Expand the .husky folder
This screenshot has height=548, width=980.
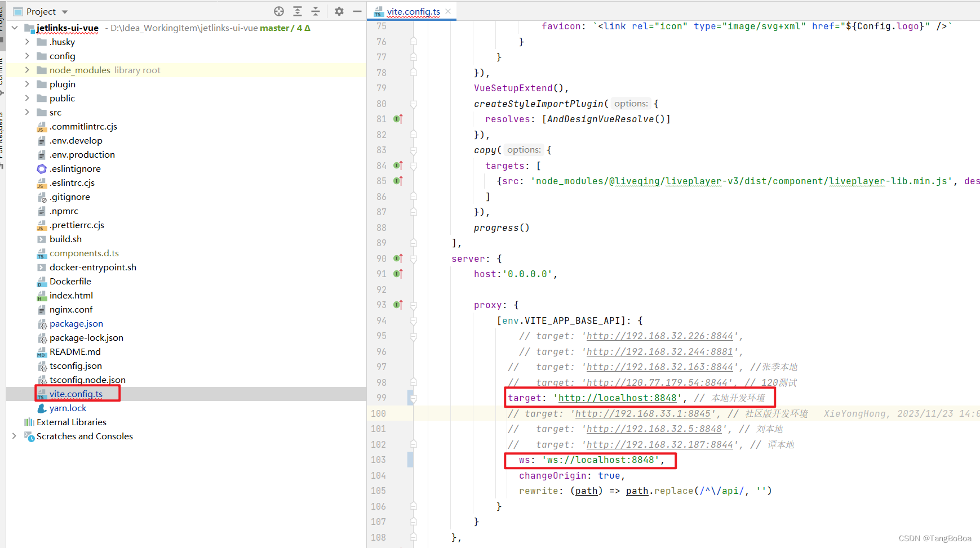[27, 42]
